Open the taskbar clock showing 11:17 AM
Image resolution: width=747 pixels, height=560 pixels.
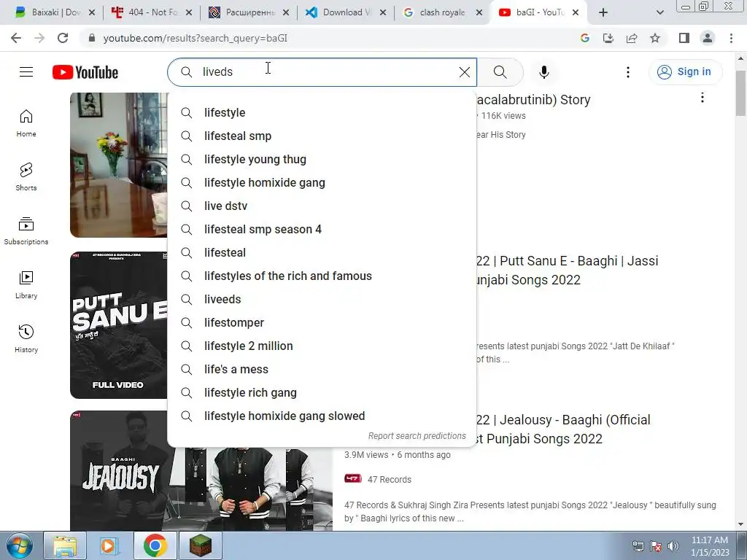710,546
